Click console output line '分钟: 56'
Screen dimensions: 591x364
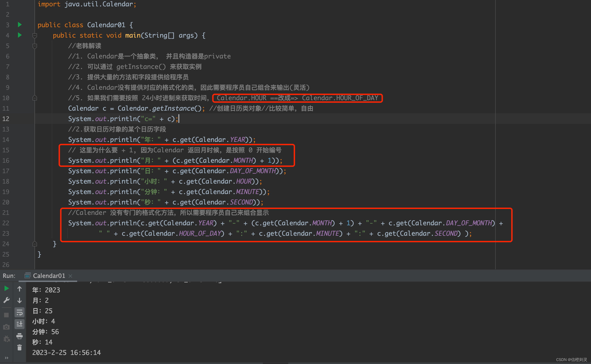tap(46, 332)
